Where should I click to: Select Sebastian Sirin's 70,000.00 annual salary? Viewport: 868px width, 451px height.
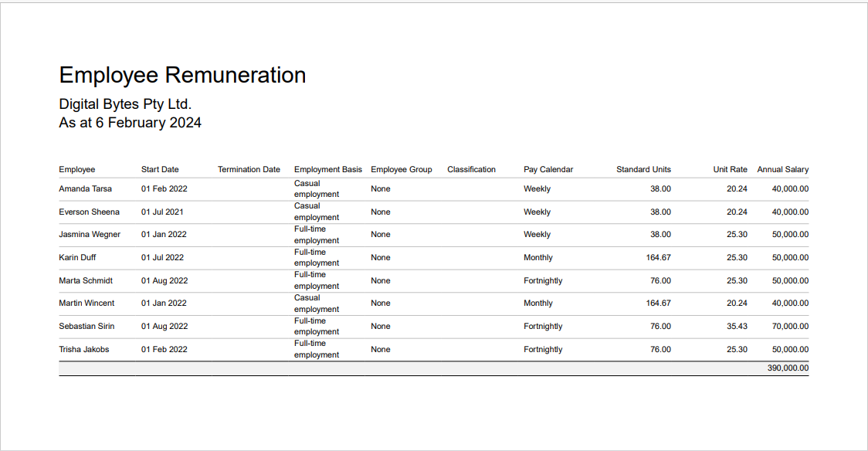pyautogui.click(x=790, y=327)
